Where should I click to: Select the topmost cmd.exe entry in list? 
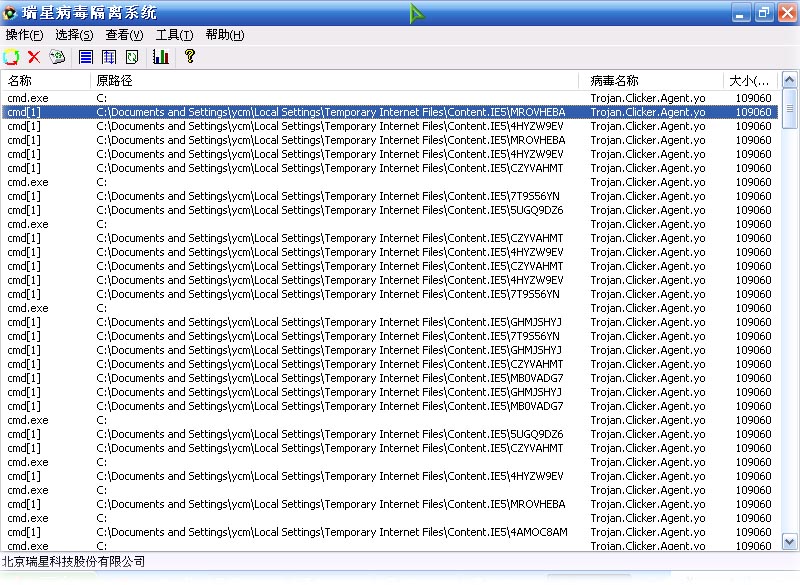coord(390,98)
